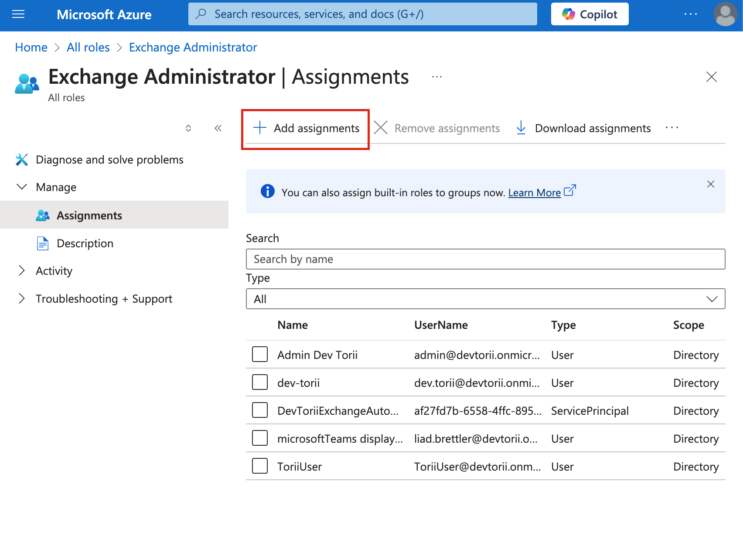Toggle sidebar expand/collapse sort arrows
The width and height of the screenshot is (743, 560).
(x=188, y=128)
